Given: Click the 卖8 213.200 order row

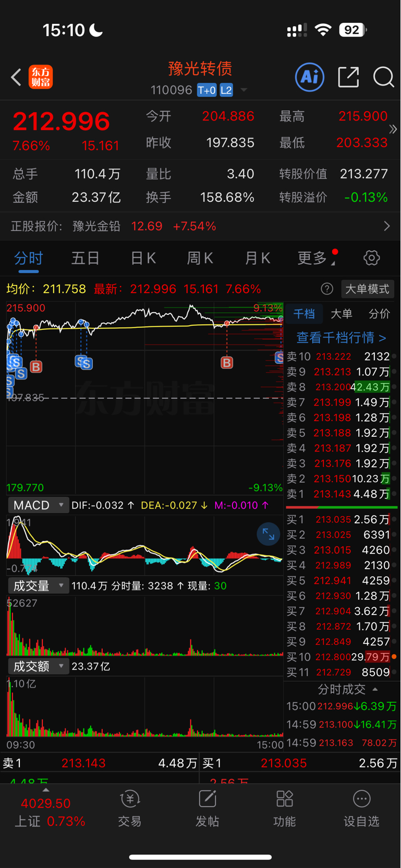Looking at the screenshot, I should pyautogui.click(x=342, y=387).
